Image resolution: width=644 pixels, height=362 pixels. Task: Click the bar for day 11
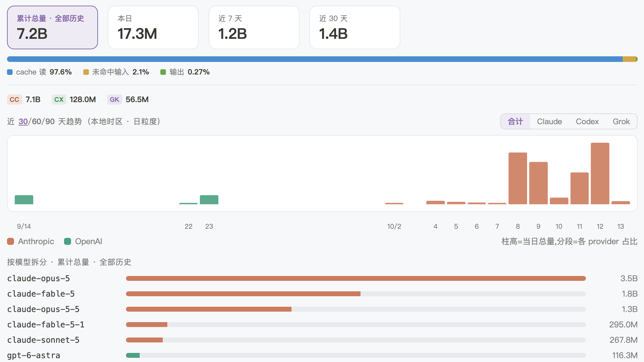(580, 188)
